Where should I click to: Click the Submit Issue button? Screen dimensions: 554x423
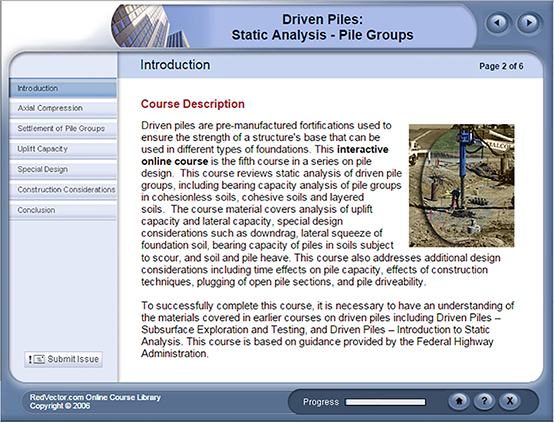(64, 359)
